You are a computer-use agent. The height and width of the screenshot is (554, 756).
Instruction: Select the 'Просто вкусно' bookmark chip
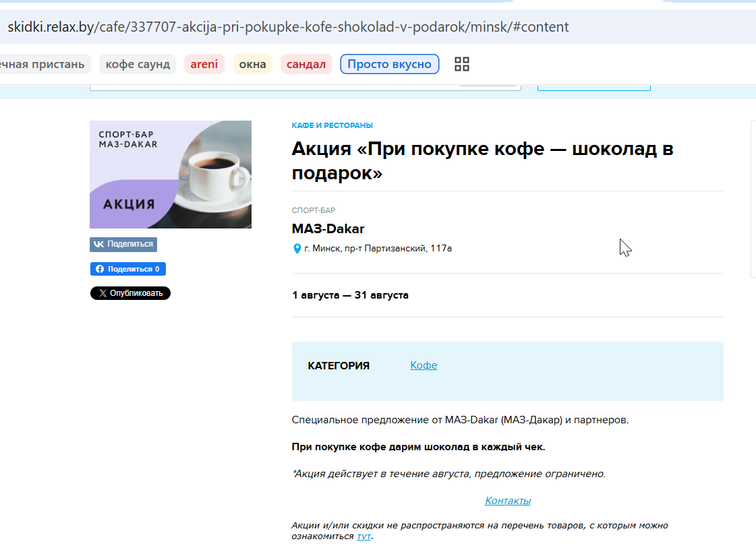click(390, 64)
